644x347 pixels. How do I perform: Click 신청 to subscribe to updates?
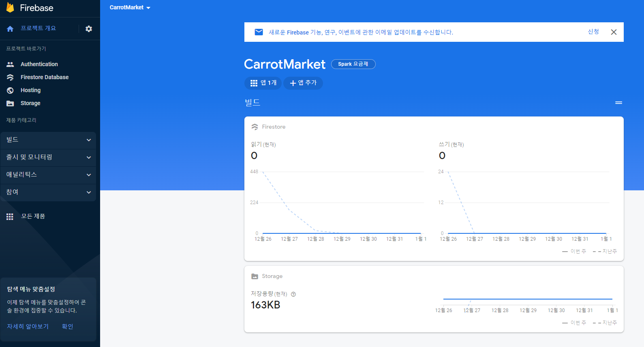tap(593, 32)
